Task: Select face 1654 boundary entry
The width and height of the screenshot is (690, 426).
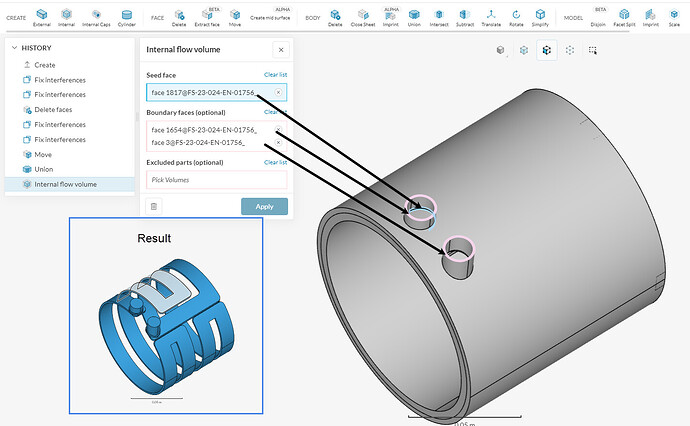Action: point(204,130)
